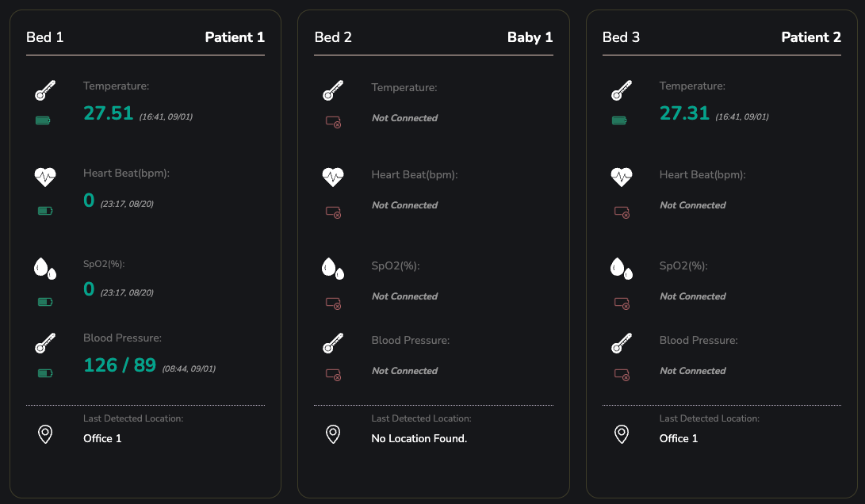Image resolution: width=865 pixels, height=504 pixels.
Task: Click the temperature thermometer icon on Bed 1
Action: coord(44,89)
